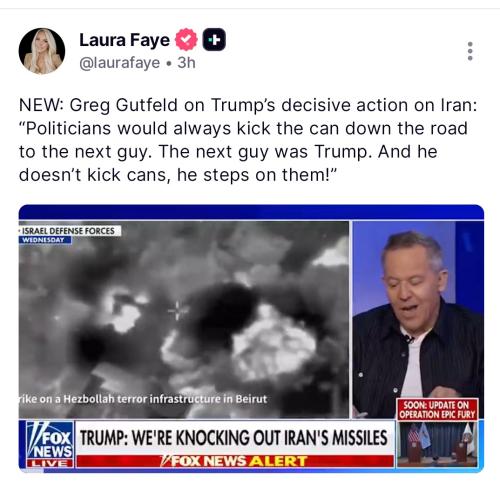Click the Wednesday date tag
500x489 pixels.
pyautogui.click(x=45, y=240)
